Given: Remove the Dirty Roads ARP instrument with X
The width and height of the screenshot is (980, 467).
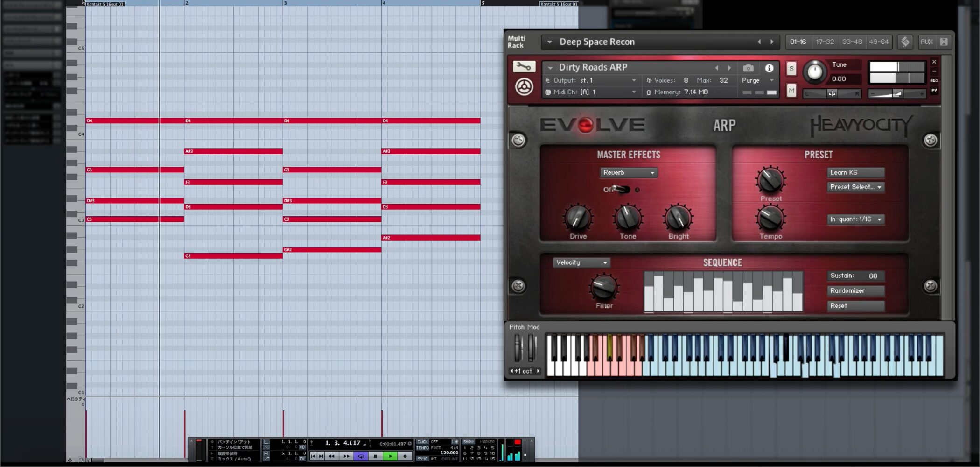Looking at the screenshot, I should tap(934, 62).
